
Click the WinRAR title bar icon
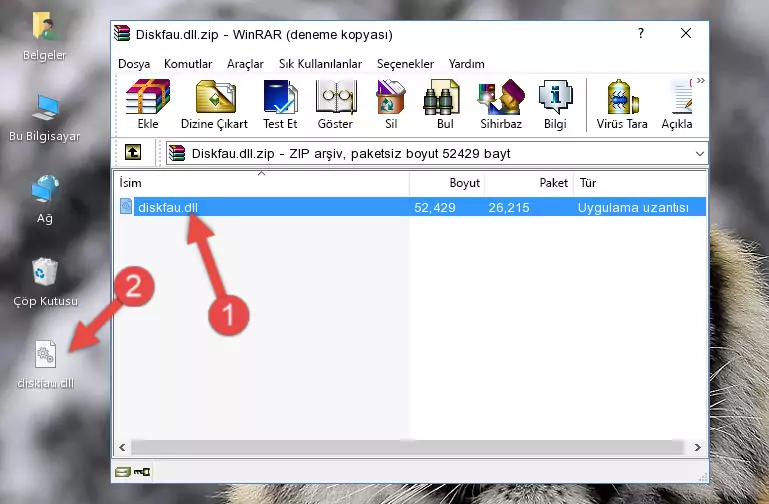(x=122, y=33)
